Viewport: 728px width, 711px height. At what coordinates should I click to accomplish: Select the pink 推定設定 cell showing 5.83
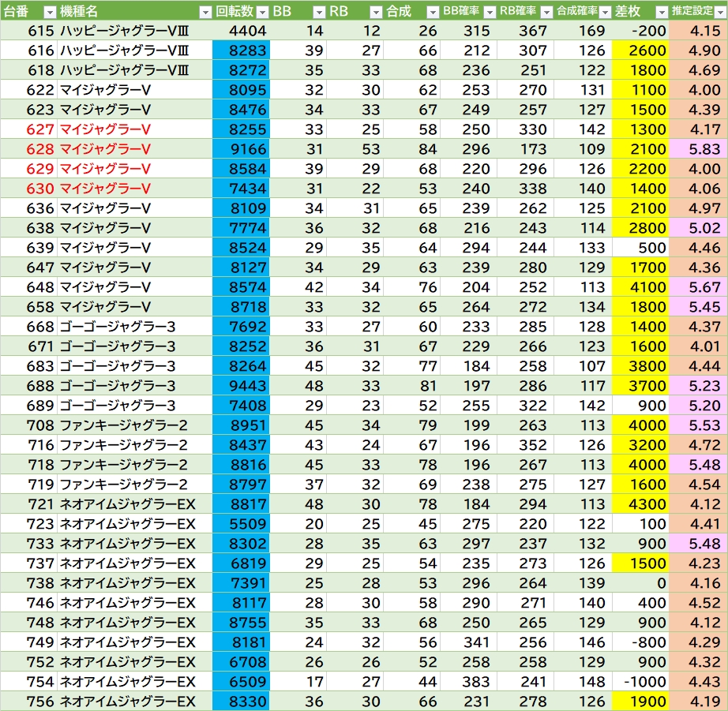[x=698, y=149]
